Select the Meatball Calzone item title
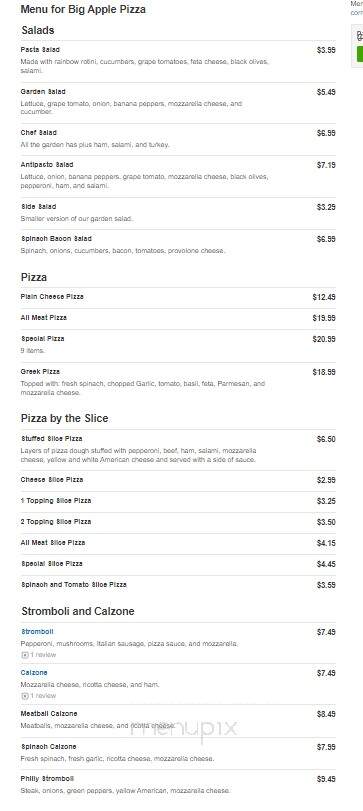Viewport: 363px width, 811px height. [x=49, y=714]
